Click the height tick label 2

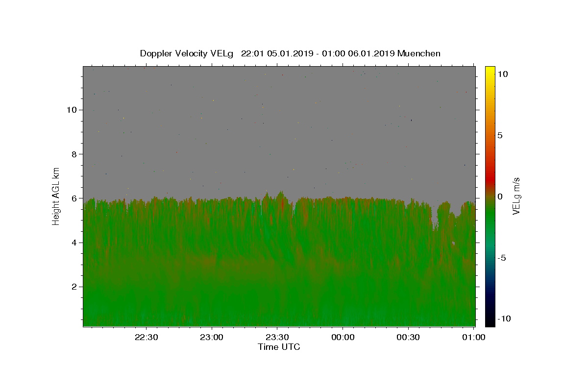coord(75,287)
